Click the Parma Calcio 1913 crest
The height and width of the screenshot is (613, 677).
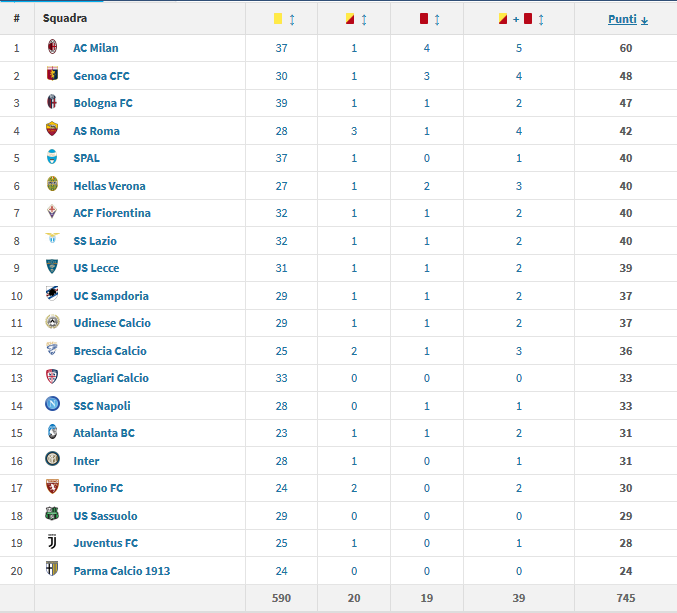pyautogui.click(x=52, y=569)
